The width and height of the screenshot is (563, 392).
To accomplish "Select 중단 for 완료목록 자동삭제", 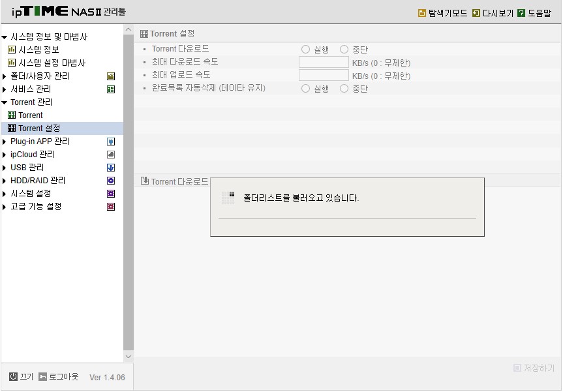I will point(344,88).
